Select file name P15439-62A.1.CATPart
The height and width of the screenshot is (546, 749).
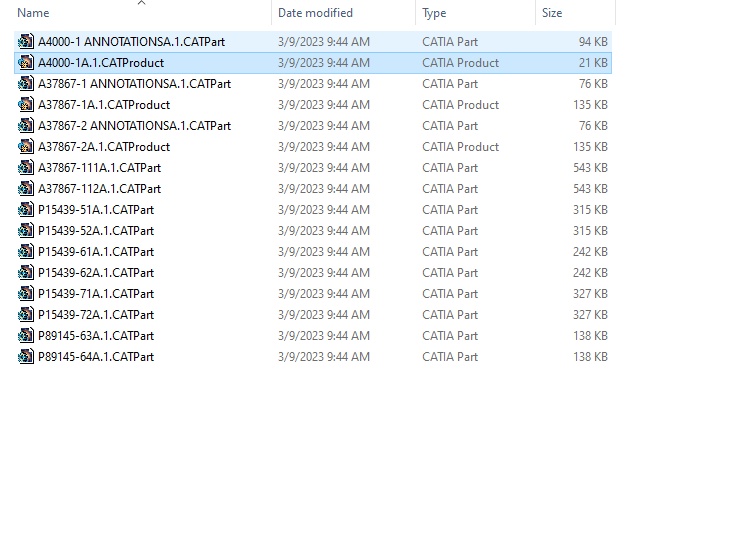pyautogui.click(x=96, y=273)
